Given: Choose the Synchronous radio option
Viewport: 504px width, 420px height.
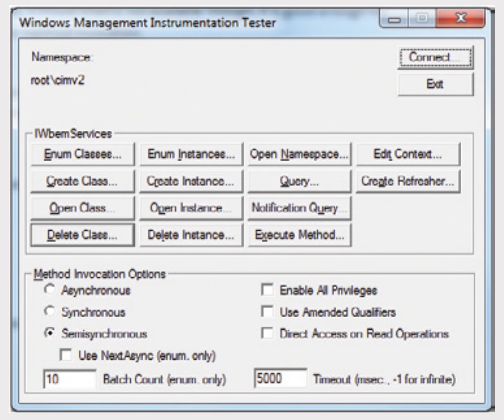Looking at the screenshot, I should (x=48, y=312).
